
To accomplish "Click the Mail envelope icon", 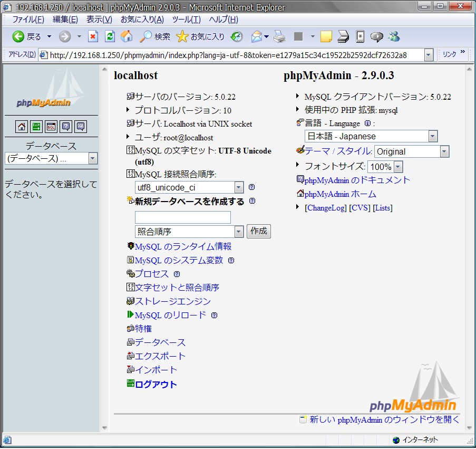I will point(257,37).
